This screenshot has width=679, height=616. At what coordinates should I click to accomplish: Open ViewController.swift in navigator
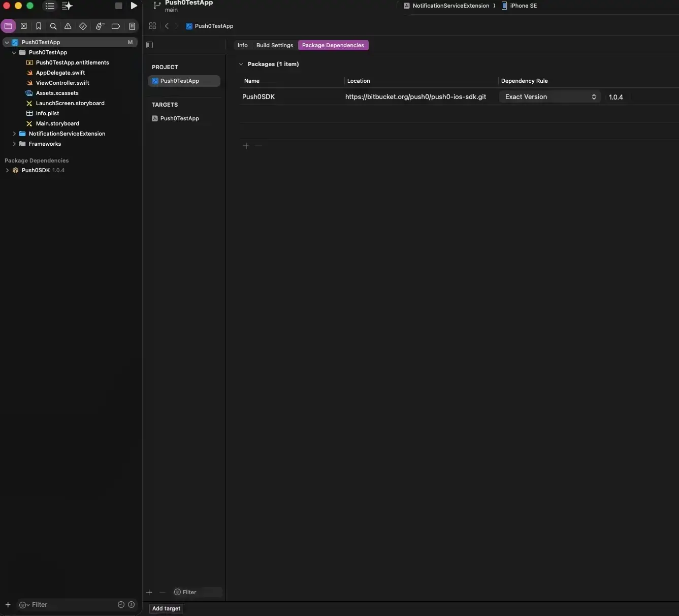[x=62, y=83]
